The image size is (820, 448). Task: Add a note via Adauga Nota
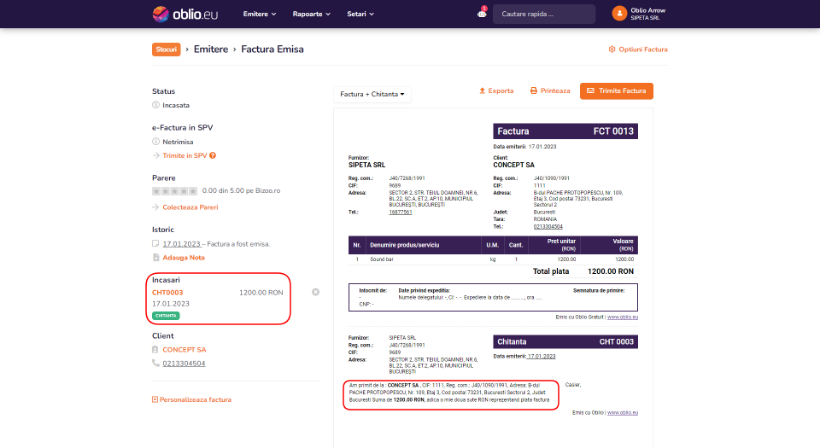pos(184,257)
